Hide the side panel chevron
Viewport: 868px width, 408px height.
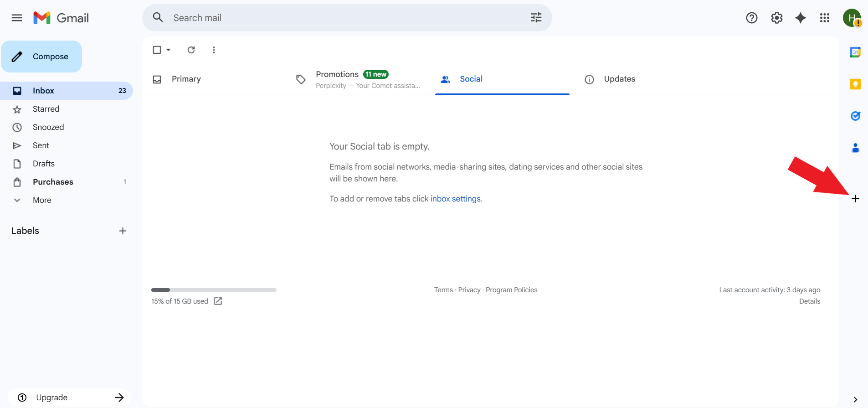point(855,399)
